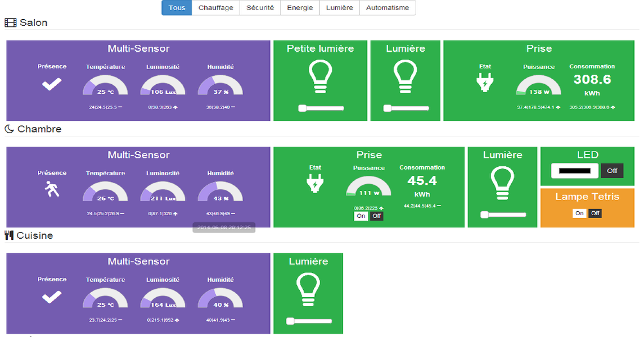The height and width of the screenshot is (337, 644).
Task: Switch to the Chauffage tab
Action: tap(215, 8)
